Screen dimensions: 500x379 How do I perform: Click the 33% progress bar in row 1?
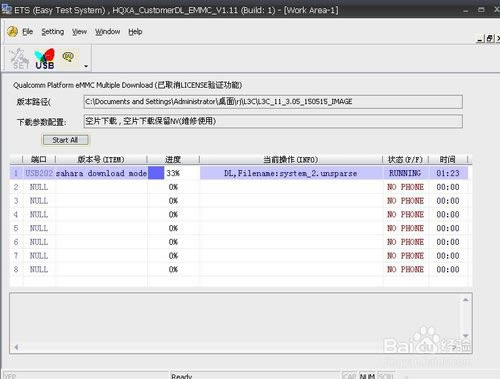(x=173, y=173)
